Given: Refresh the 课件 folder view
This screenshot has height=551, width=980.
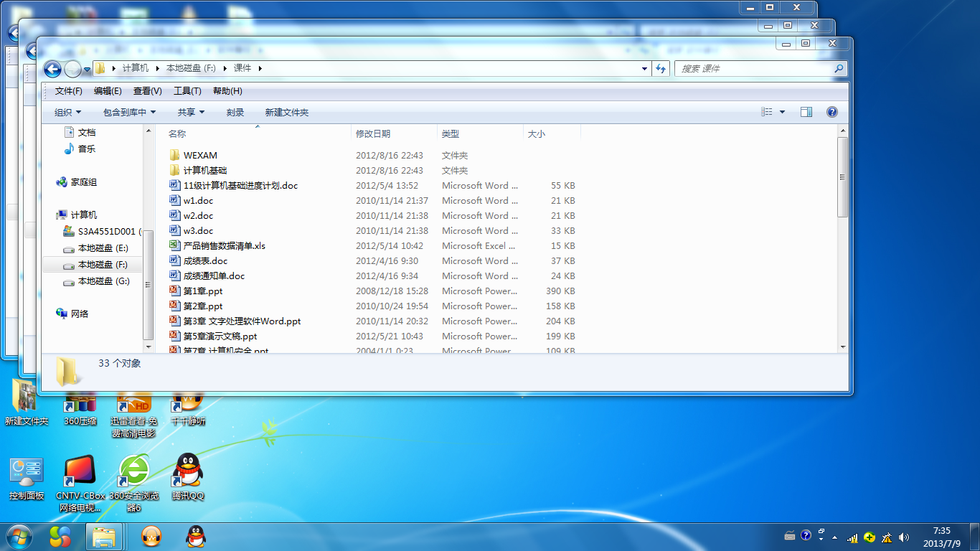Looking at the screenshot, I should (661, 68).
